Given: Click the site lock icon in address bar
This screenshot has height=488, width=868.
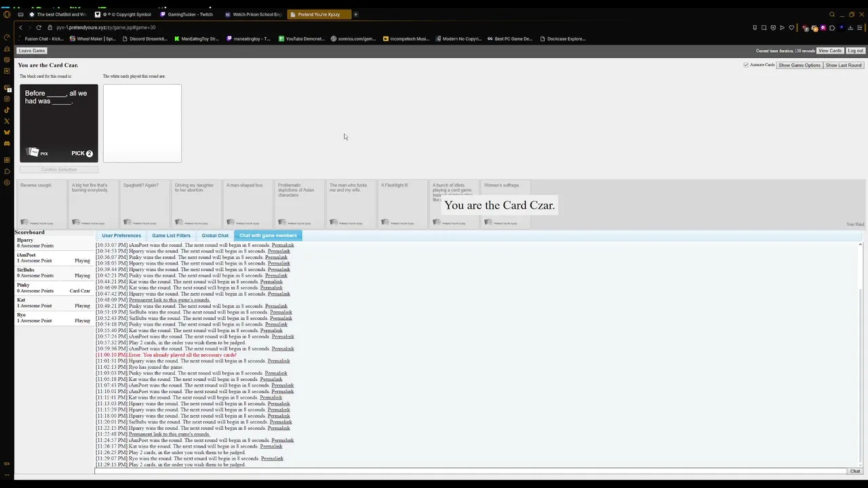Looking at the screenshot, I should tap(50, 28).
